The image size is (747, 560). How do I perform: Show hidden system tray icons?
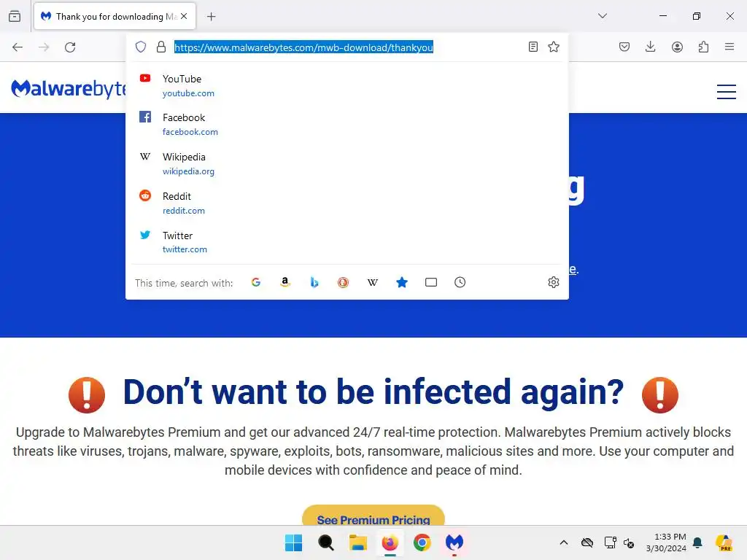[x=564, y=542]
